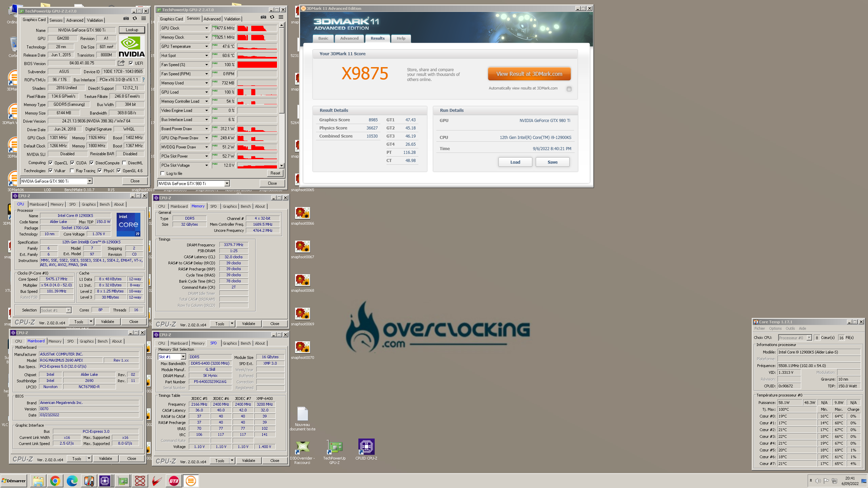
Task: Launch Google Chrome from the taskbar
Action: [x=55, y=481]
